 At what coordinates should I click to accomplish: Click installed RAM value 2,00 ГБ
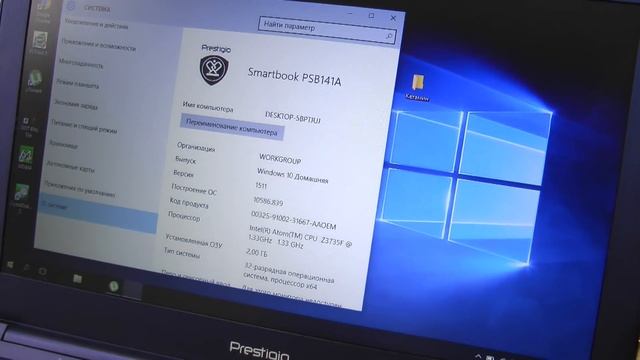257,252
